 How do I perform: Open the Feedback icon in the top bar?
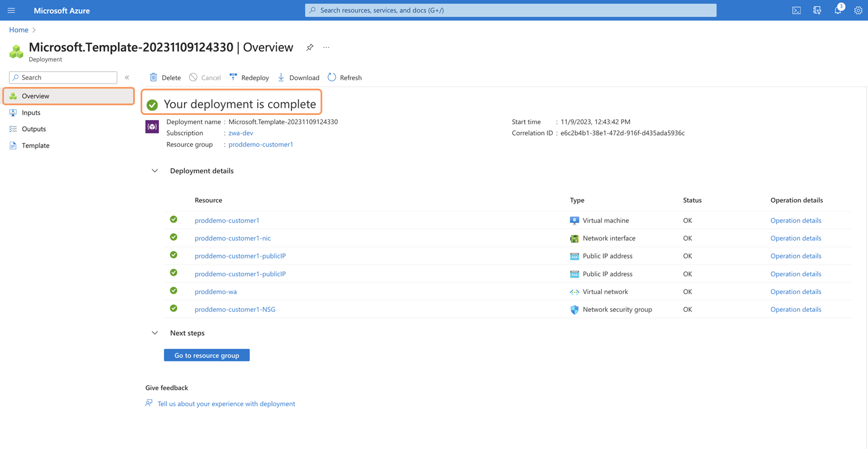(817, 10)
